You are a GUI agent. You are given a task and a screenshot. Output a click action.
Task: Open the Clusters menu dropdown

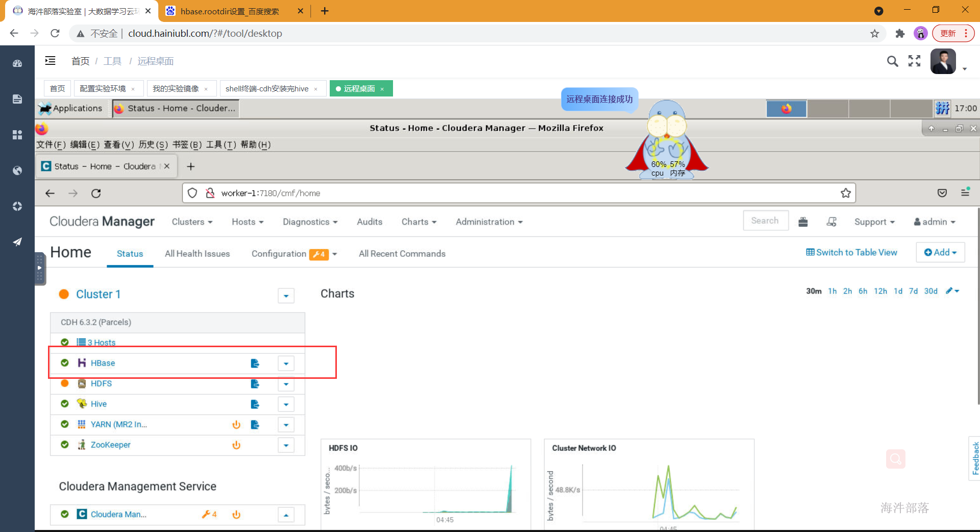[x=192, y=222]
